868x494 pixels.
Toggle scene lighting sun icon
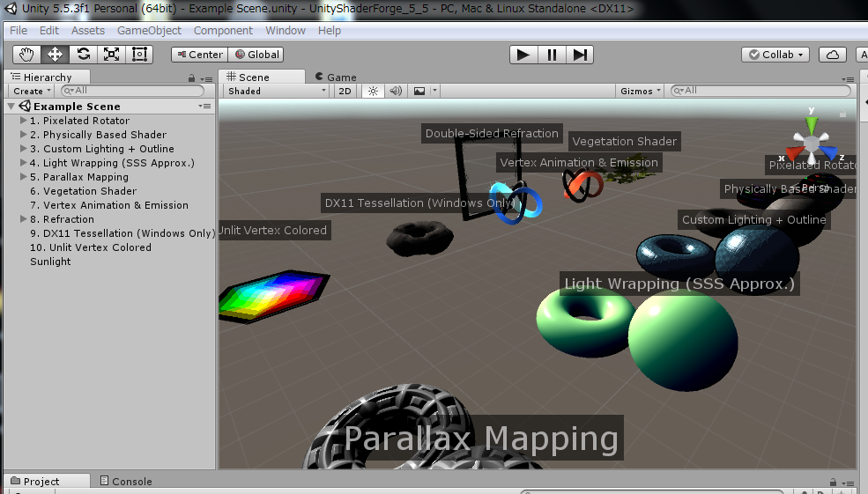373,91
